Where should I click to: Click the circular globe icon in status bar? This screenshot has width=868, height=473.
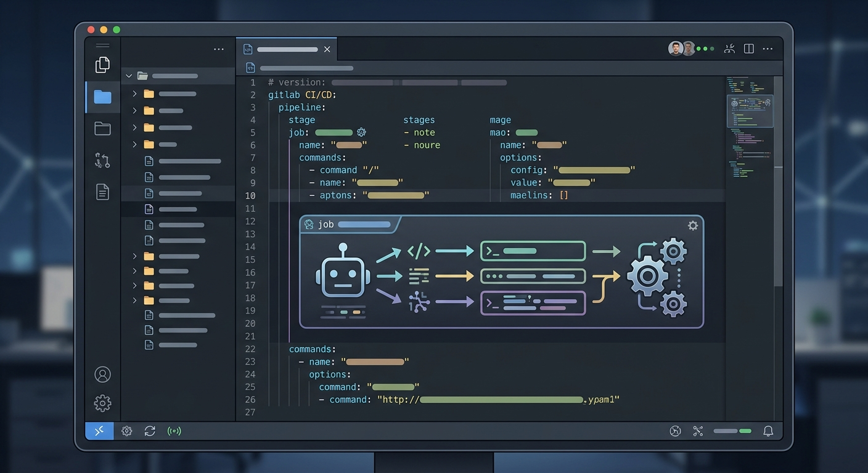click(x=675, y=431)
